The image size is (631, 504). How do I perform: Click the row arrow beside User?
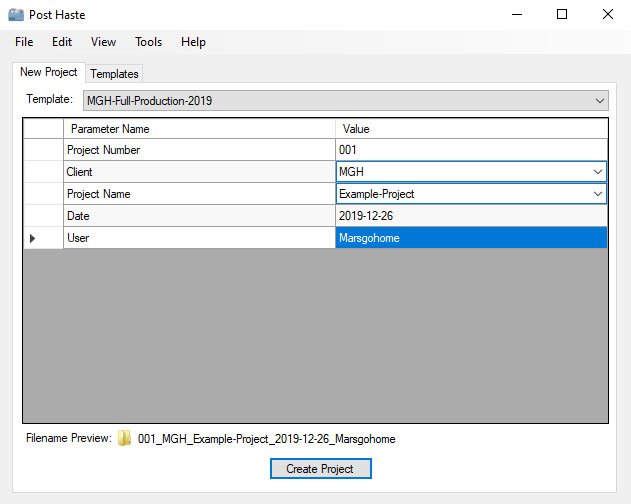(x=33, y=238)
